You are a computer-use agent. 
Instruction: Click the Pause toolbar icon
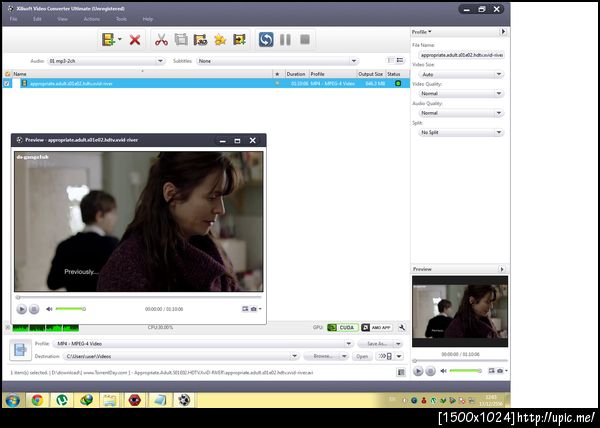point(285,39)
